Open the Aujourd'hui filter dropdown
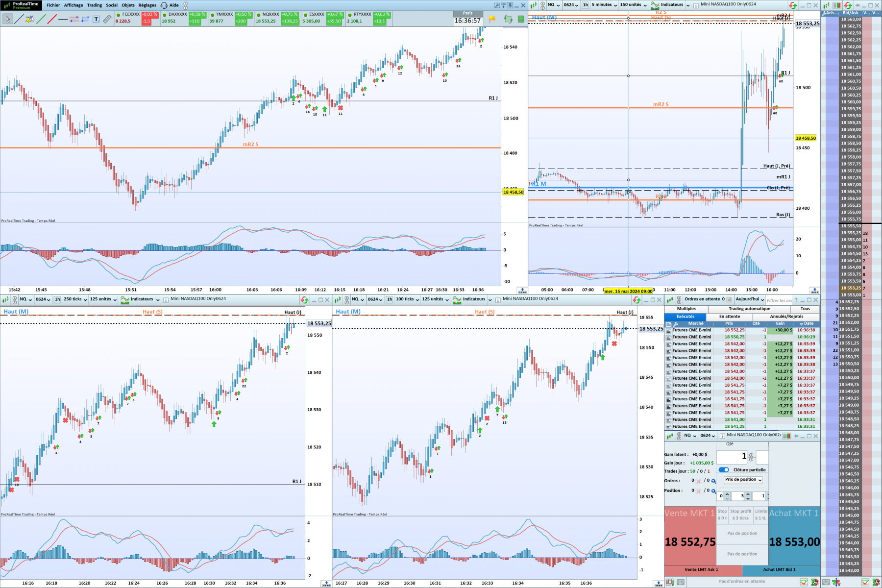 (x=750, y=299)
